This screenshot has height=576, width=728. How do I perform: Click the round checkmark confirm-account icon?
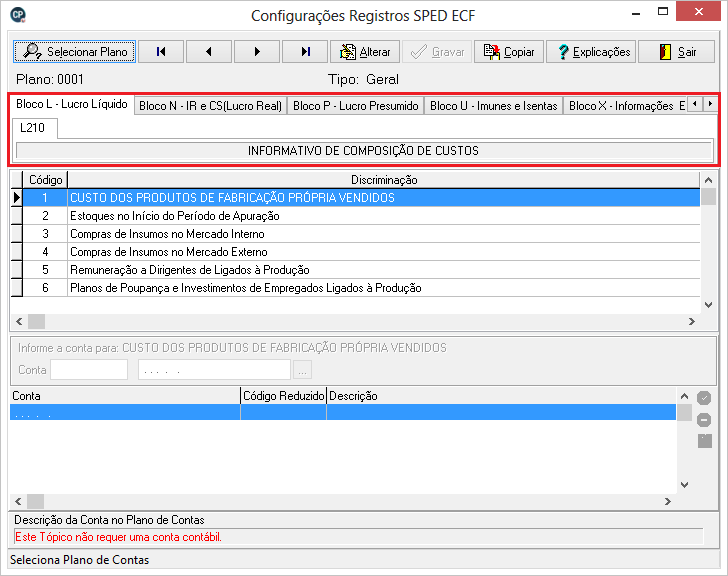[704, 398]
